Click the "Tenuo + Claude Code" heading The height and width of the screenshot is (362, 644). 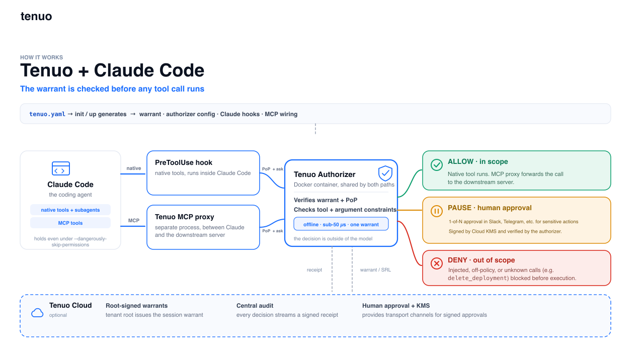tap(112, 70)
